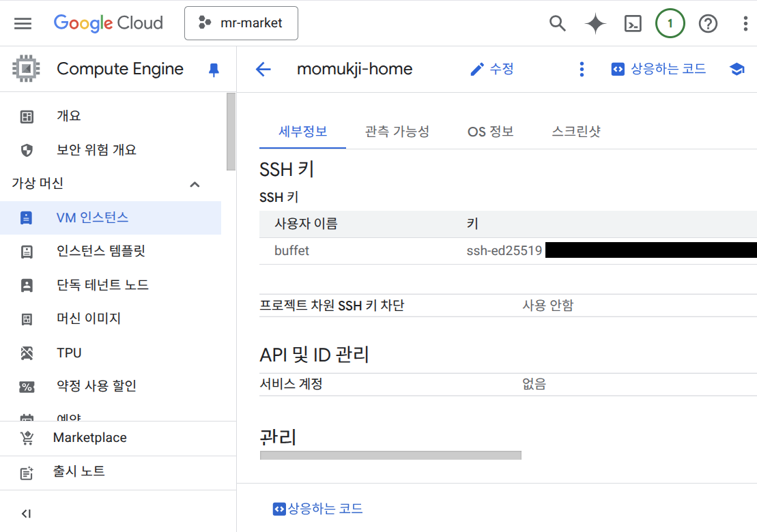This screenshot has height=532, width=757.
Task: Click the pin icon beside Compute Engine
Action: [214, 70]
